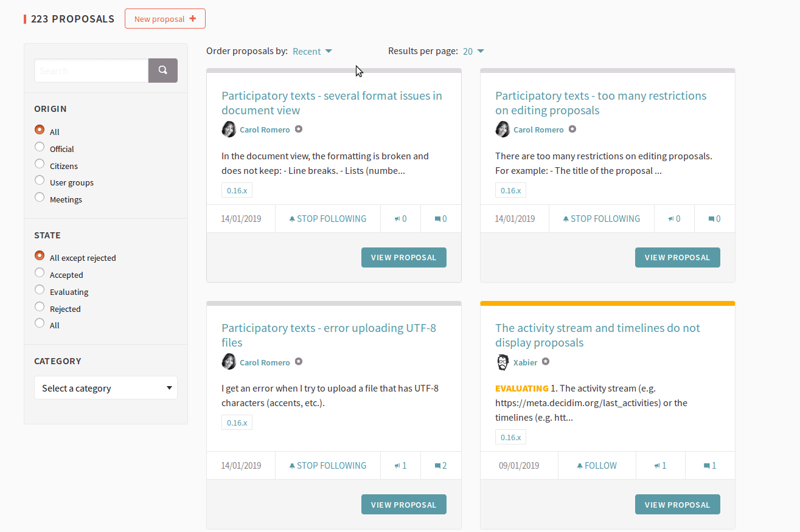Select the Official origin radio button
Viewport: 800px width, 532px height.
[x=40, y=147]
